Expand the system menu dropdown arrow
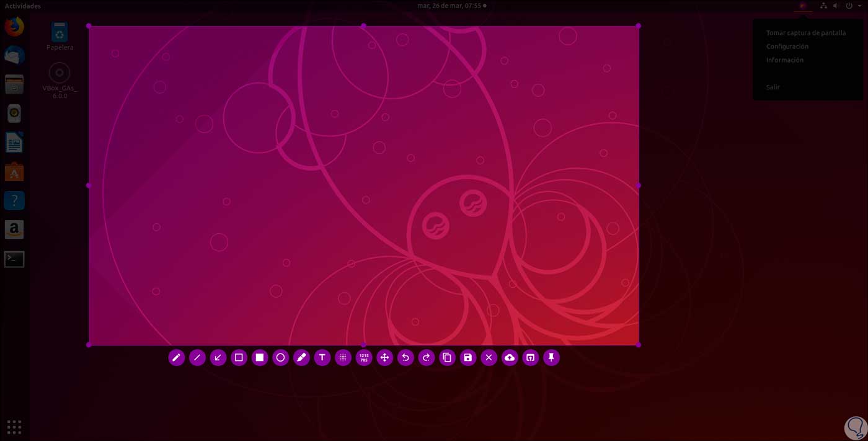Viewport: 868px width, 441px height. 860,6
